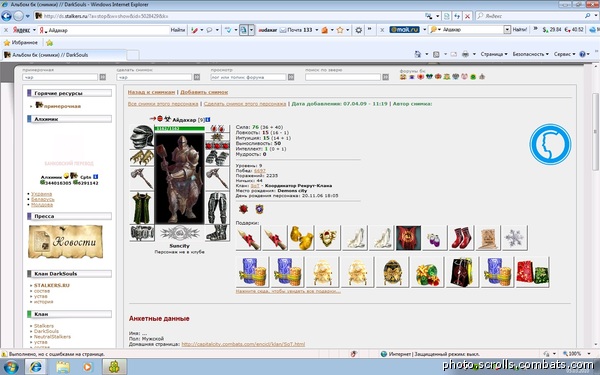Image resolution: width=600 pixels, height=375 pixels.
Task: Open the green present with golden bow
Action: 427,272
